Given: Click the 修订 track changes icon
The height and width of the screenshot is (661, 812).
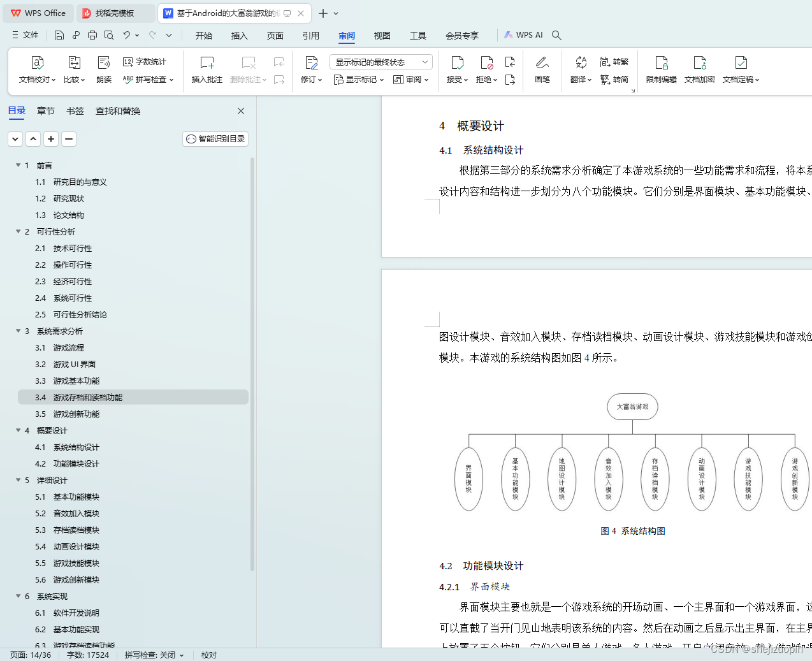Looking at the screenshot, I should click(x=312, y=62).
